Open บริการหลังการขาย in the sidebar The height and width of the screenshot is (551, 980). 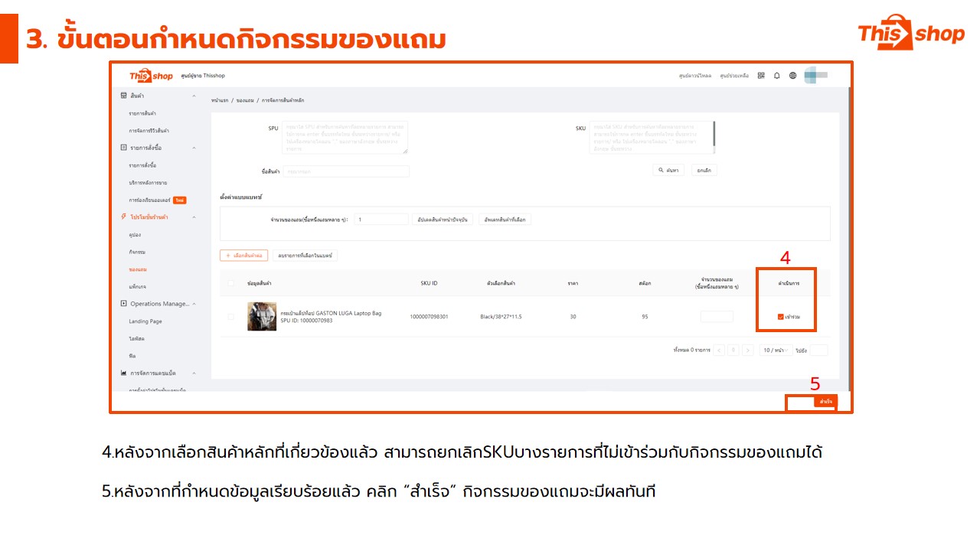[x=148, y=183]
